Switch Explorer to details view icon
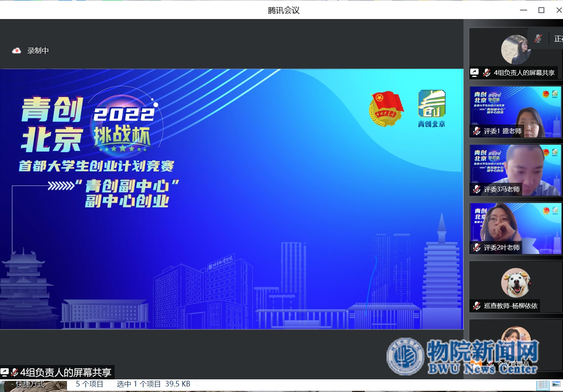The height and width of the screenshot is (392, 563). pos(543,384)
